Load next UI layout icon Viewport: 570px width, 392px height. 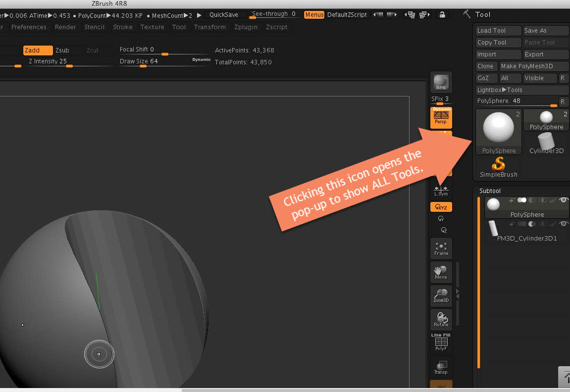point(424,15)
